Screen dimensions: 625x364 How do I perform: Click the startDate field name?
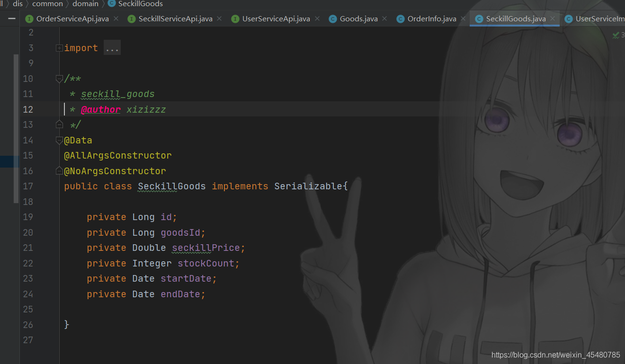(186, 278)
